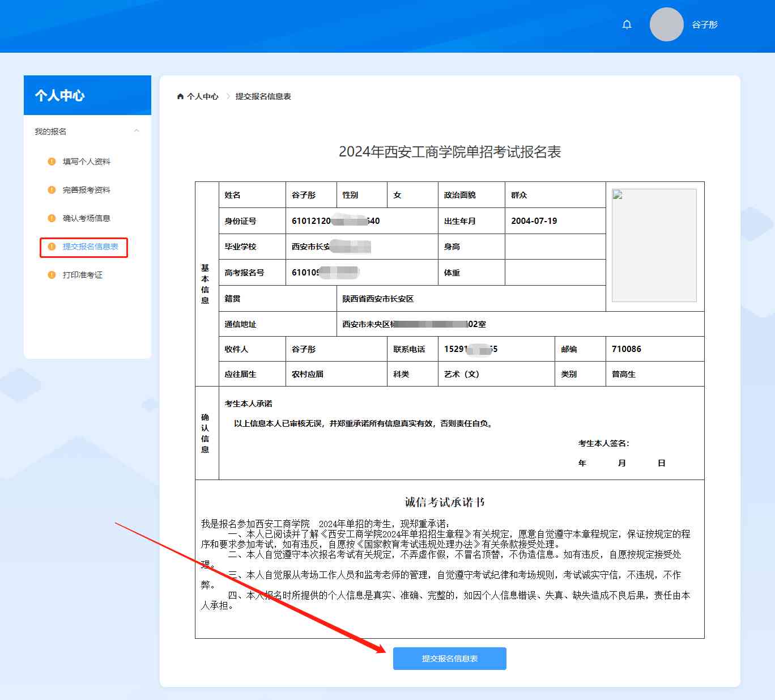The height and width of the screenshot is (700, 775).
Task: Click the warning icon beside 打印准考证
Action: (x=52, y=275)
